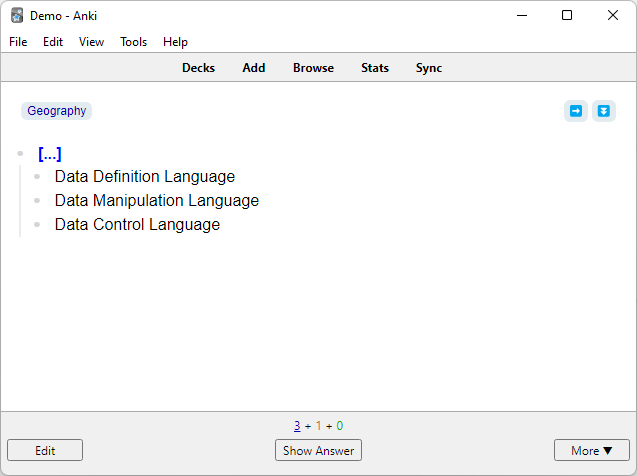Click the bottom-left Edit button
The width and height of the screenshot is (637, 476).
pos(45,451)
